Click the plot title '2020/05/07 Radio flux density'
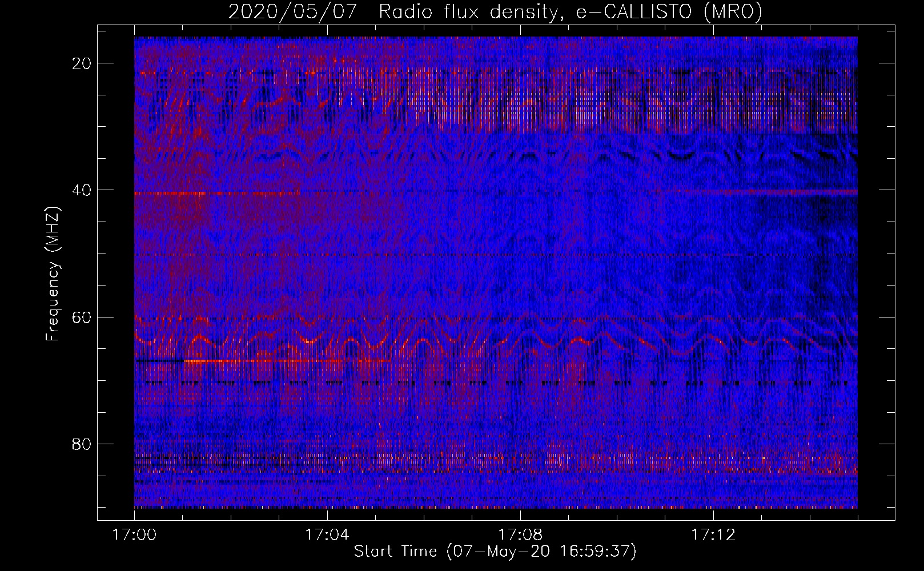 pos(495,12)
